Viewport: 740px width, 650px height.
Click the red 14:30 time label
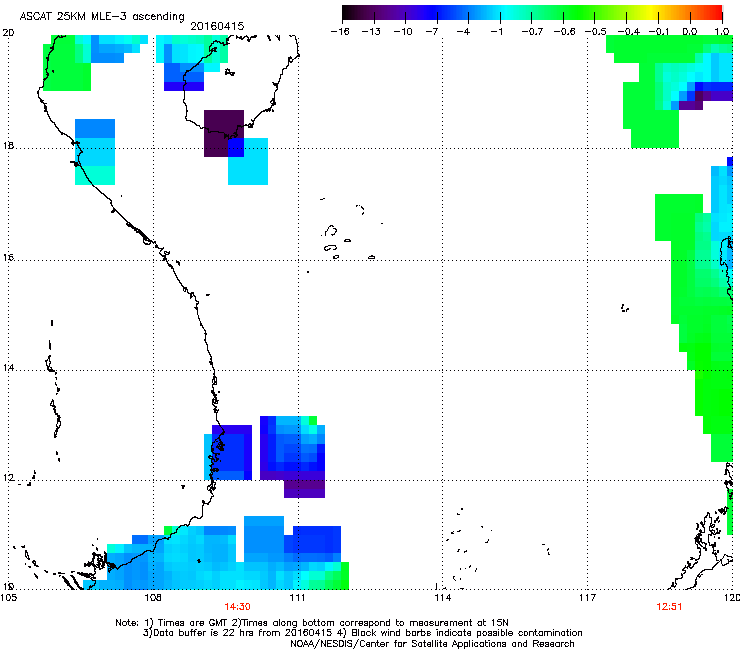click(x=237, y=607)
